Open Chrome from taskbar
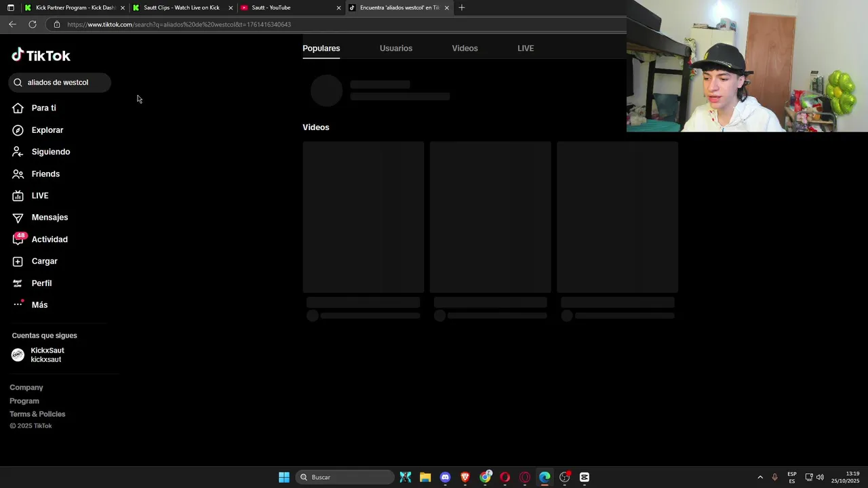 pos(485,477)
